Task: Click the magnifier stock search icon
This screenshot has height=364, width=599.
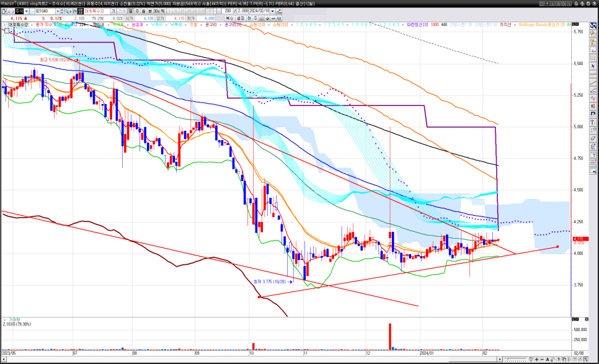Action: point(66,11)
